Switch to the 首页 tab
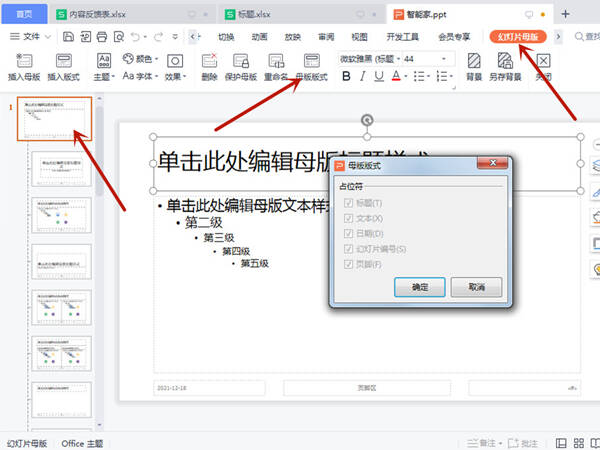600x450 pixels. pyautogui.click(x=24, y=14)
